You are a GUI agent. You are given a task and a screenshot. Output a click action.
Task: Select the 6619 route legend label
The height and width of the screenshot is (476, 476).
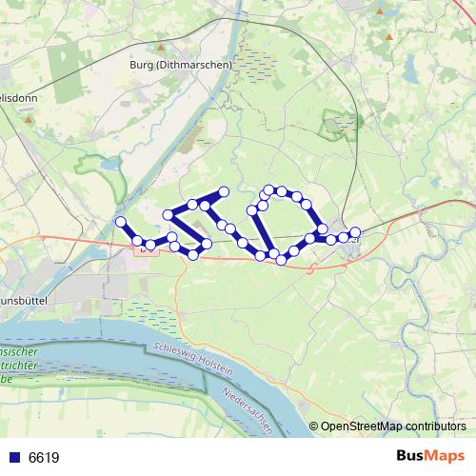tap(44, 458)
